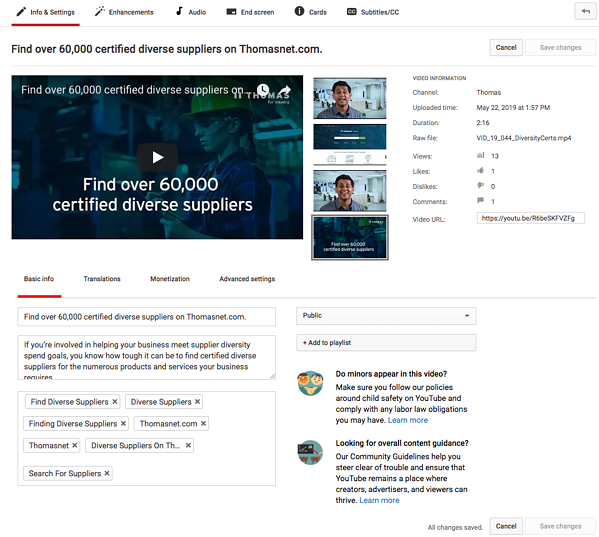The height and width of the screenshot is (537, 599).
Task: Open the Subtitles/CC tab
Action: [373, 12]
